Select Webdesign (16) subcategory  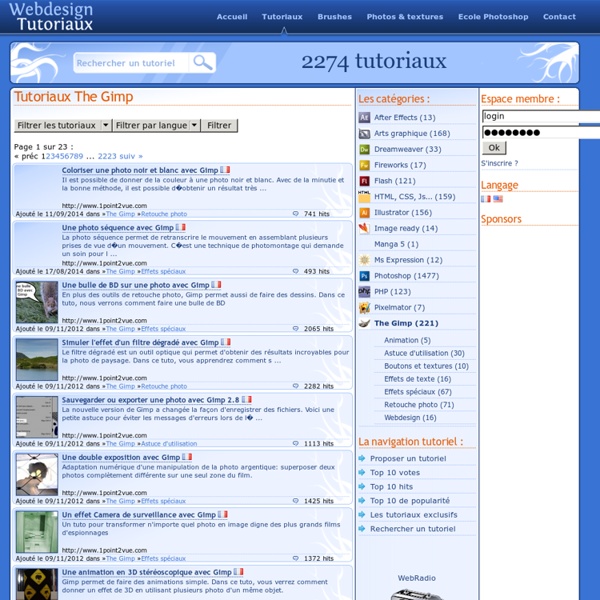click(x=410, y=417)
